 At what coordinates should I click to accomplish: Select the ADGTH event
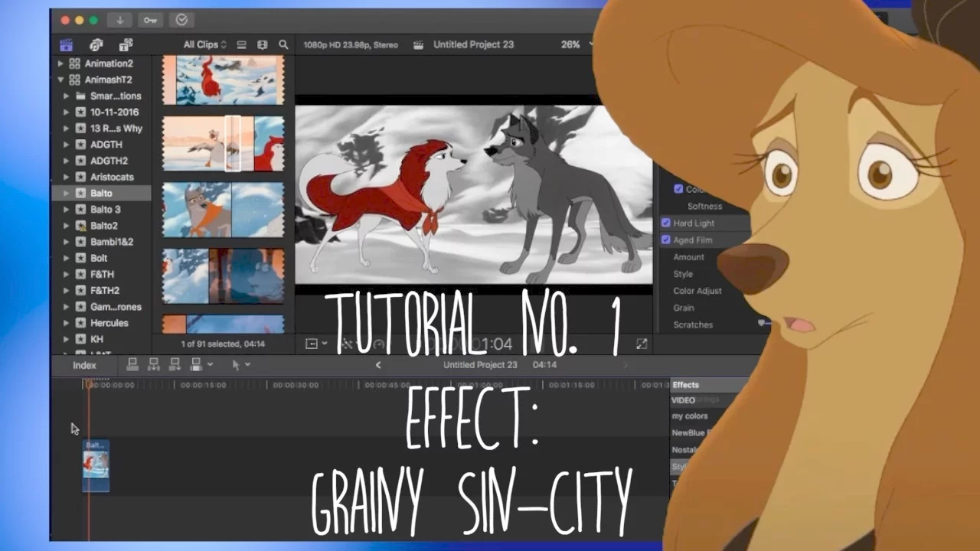click(x=106, y=145)
